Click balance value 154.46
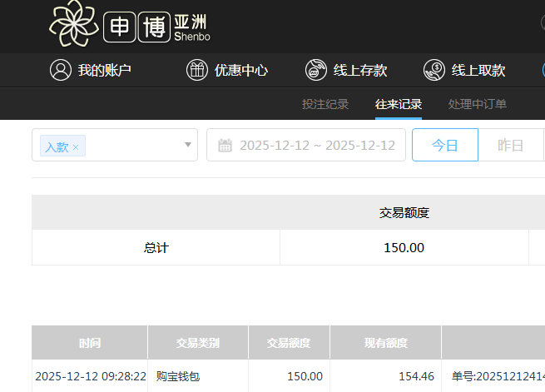545x392 pixels. [416, 376]
